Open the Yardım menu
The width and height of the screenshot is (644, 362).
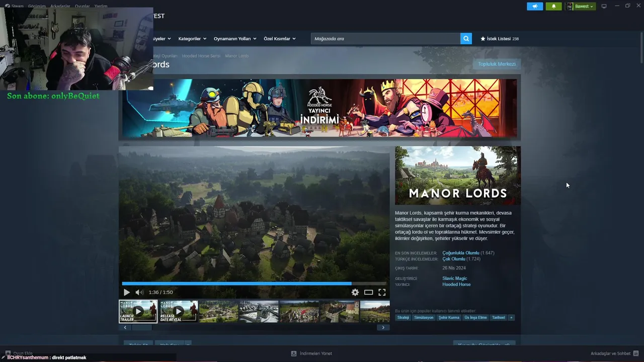click(101, 6)
